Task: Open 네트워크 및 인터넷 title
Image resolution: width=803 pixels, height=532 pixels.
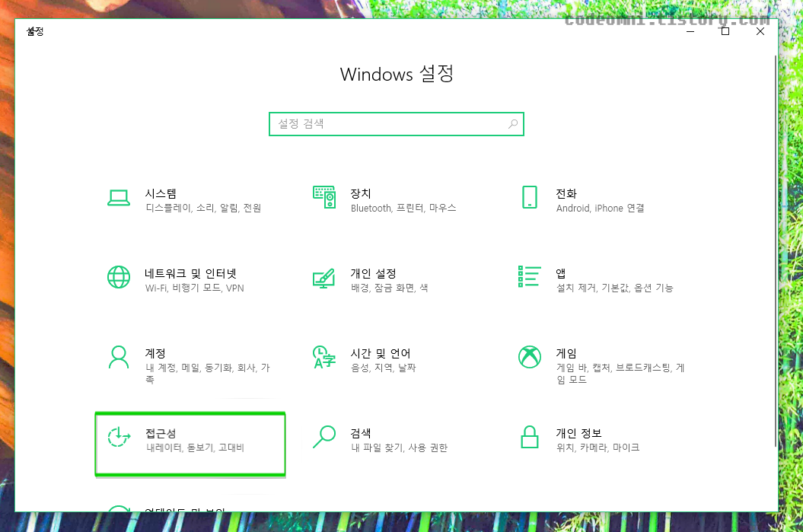Action: point(190,273)
